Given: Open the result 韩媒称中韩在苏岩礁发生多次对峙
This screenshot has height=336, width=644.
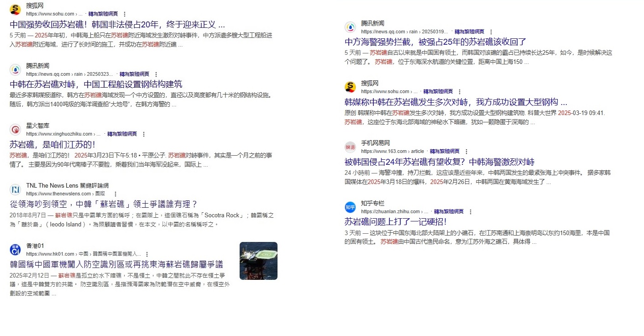Looking at the screenshot, I should pos(456,102).
